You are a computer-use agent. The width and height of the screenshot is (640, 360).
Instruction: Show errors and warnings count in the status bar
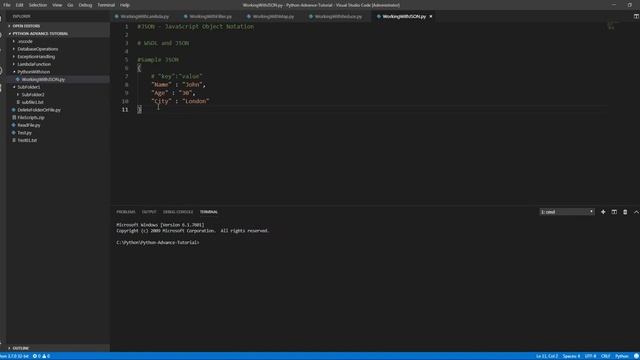(41, 356)
